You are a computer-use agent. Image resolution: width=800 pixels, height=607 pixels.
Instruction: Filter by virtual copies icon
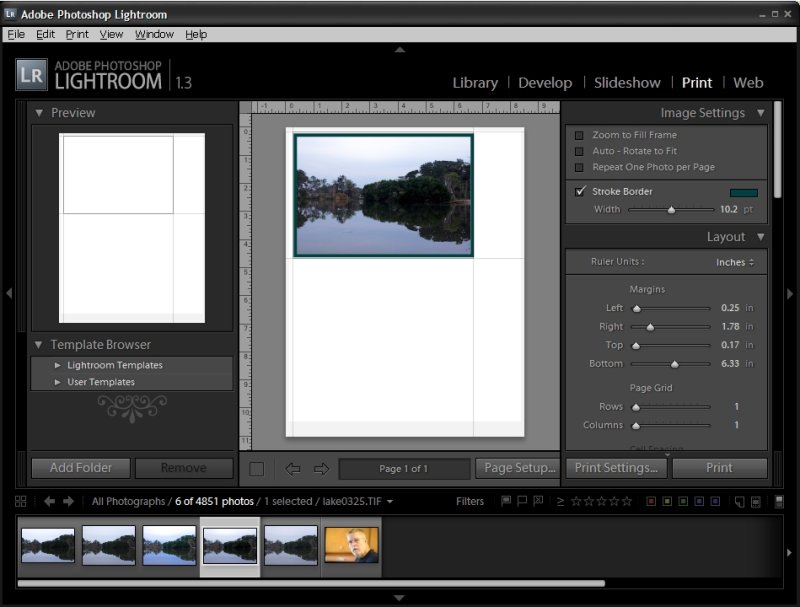756,502
